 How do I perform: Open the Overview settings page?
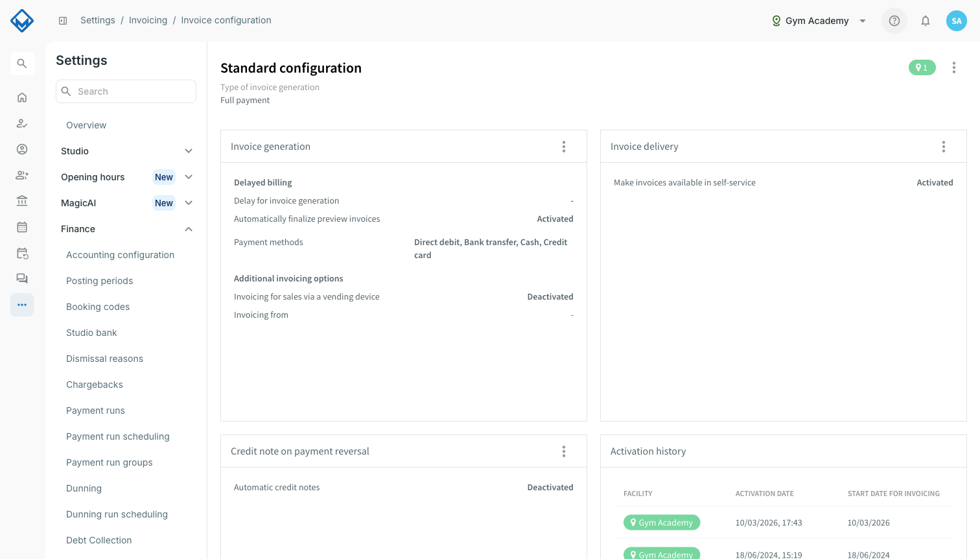[x=86, y=125]
